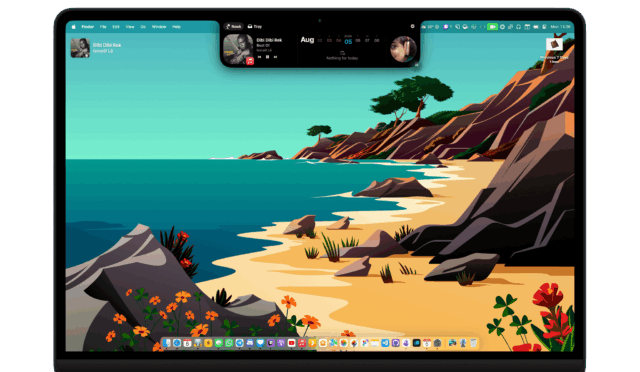Open Music app from the Dock

click(x=302, y=343)
